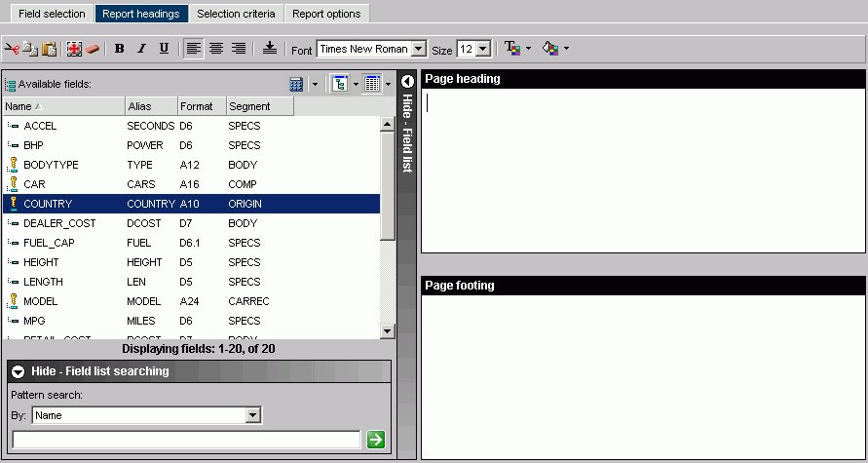The height and width of the screenshot is (463, 868).
Task: Open the Pattern search By dropdown
Action: click(253, 415)
